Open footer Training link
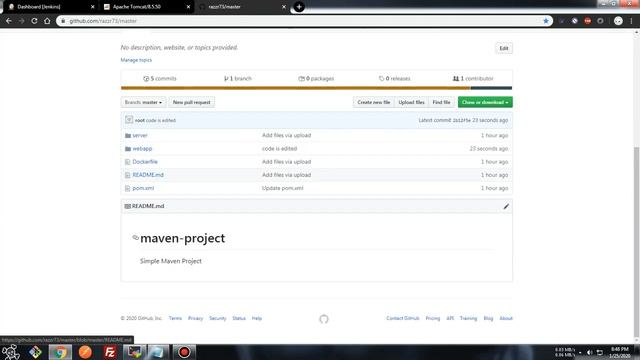640x360 pixels. (468, 318)
